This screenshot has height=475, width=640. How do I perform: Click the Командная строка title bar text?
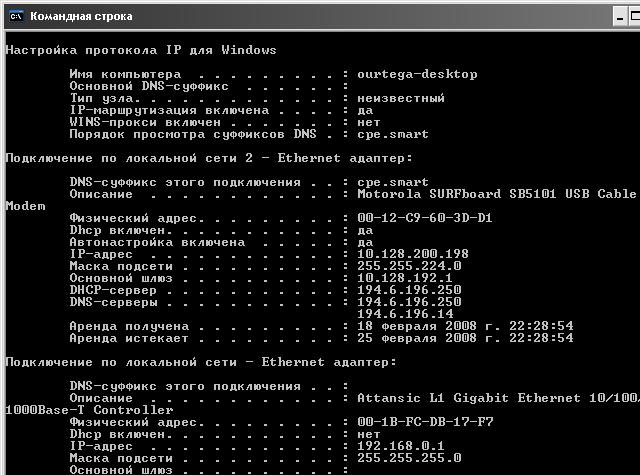tap(81, 16)
